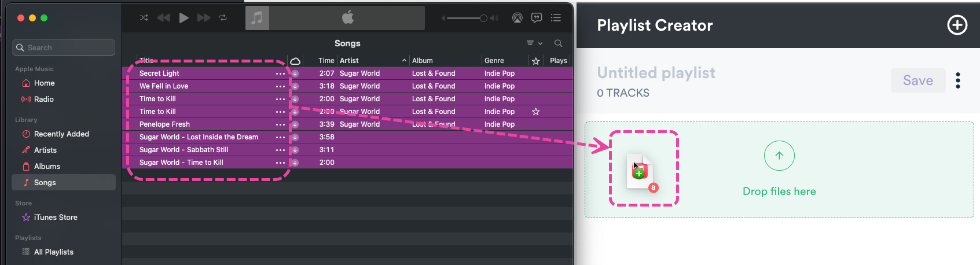Edit the Untitled playlist name
This screenshot has width=980, height=265.
coord(656,73)
